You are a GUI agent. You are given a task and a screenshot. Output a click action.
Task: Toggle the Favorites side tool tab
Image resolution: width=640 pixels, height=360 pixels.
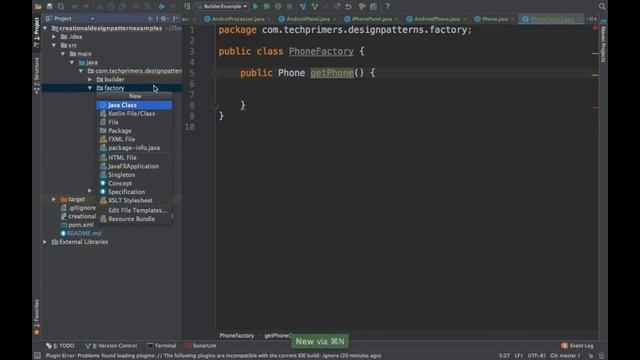coord(36,316)
